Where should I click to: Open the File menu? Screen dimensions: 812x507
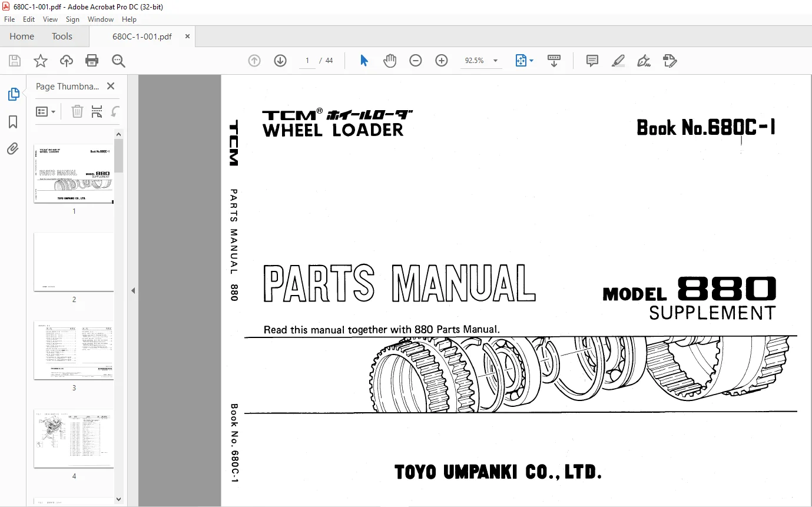tap(9, 19)
